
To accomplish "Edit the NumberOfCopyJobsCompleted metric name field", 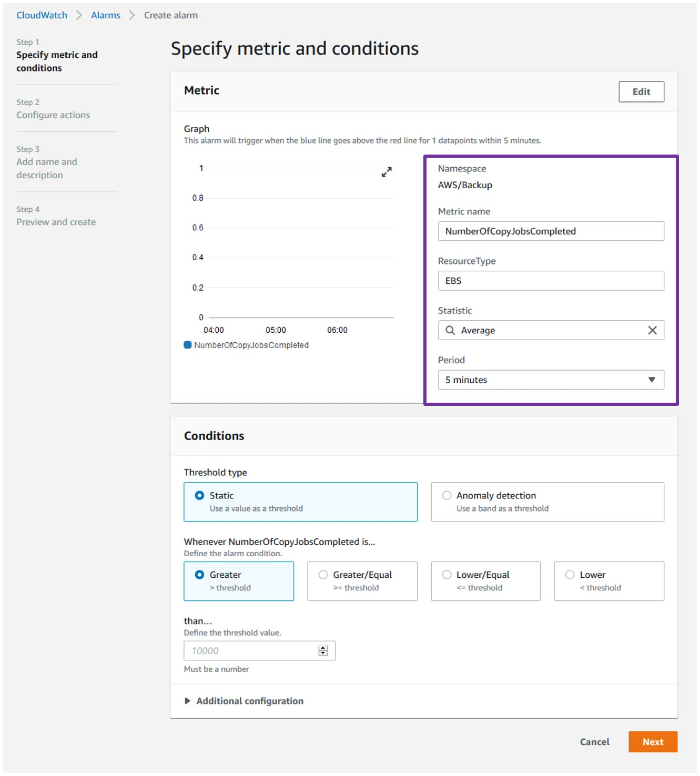I will (x=551, y=231).
